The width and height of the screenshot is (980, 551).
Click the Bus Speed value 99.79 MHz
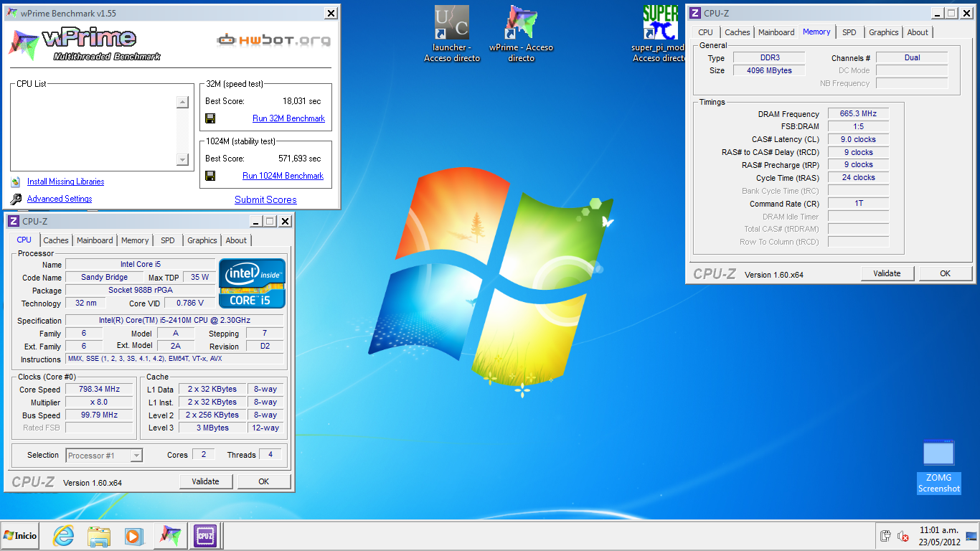coord(99,415)
